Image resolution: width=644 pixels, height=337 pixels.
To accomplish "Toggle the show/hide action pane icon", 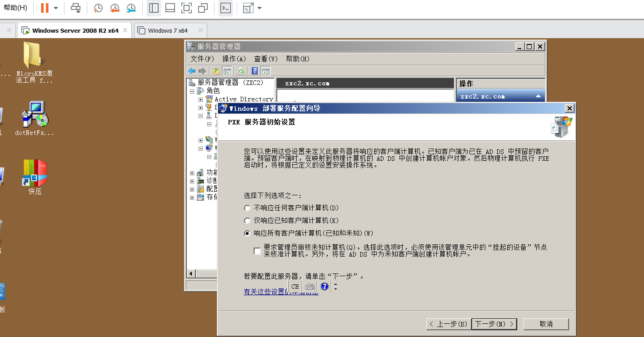I will [266, 71].
